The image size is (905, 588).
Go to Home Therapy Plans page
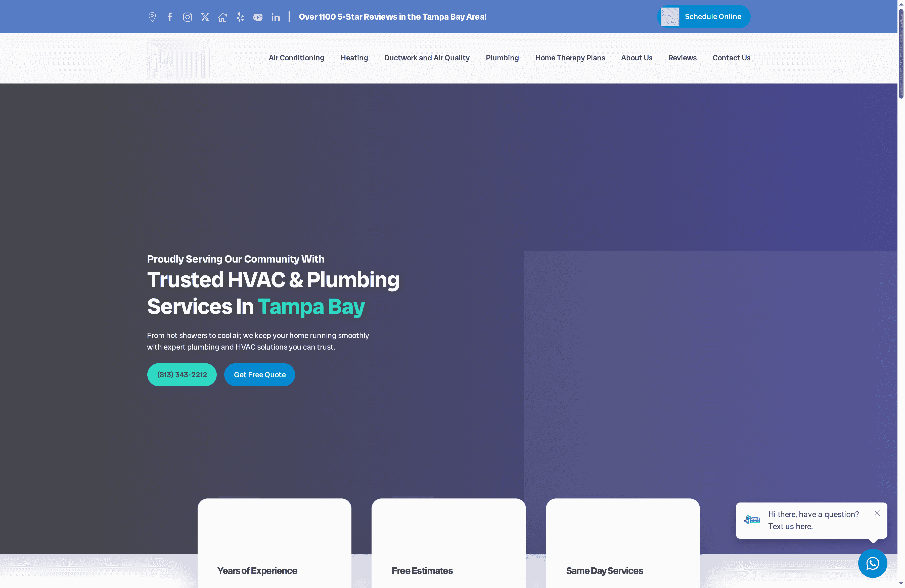tap(570, 58)
